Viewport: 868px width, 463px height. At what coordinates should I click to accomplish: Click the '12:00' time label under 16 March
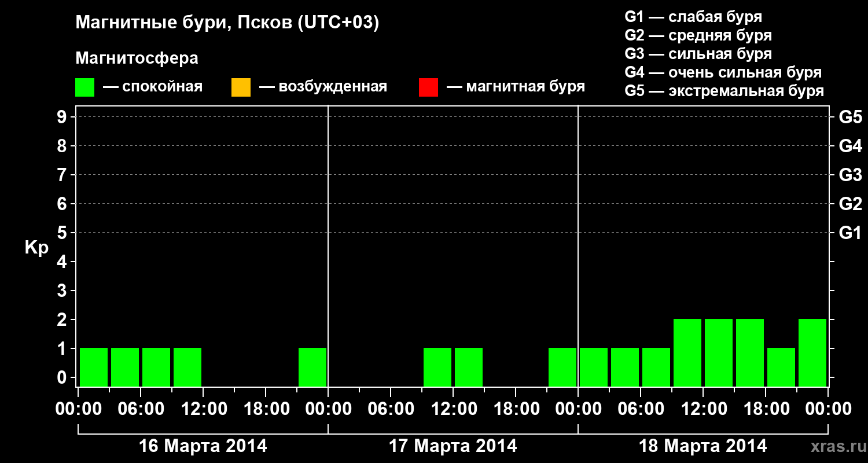(x=203, y=409)
